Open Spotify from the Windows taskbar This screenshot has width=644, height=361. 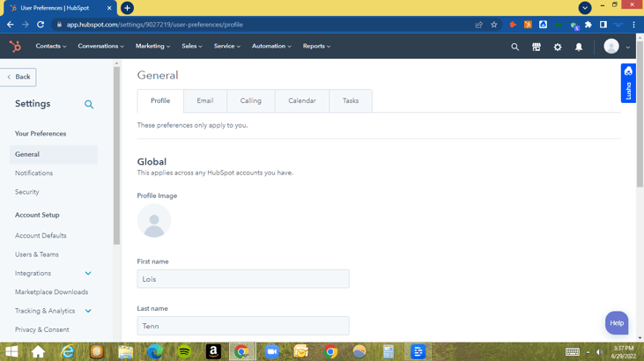click(x=184, y=351)
